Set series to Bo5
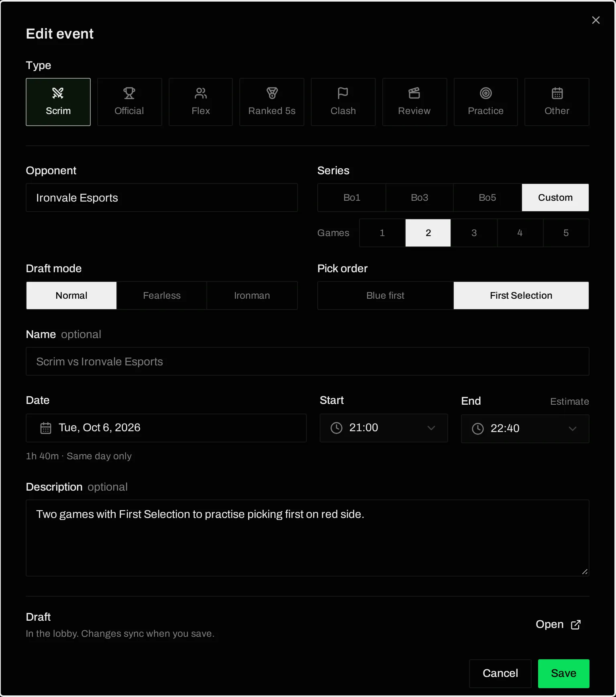616x697 pixels. pyautogui.click(x=487, y=198)
